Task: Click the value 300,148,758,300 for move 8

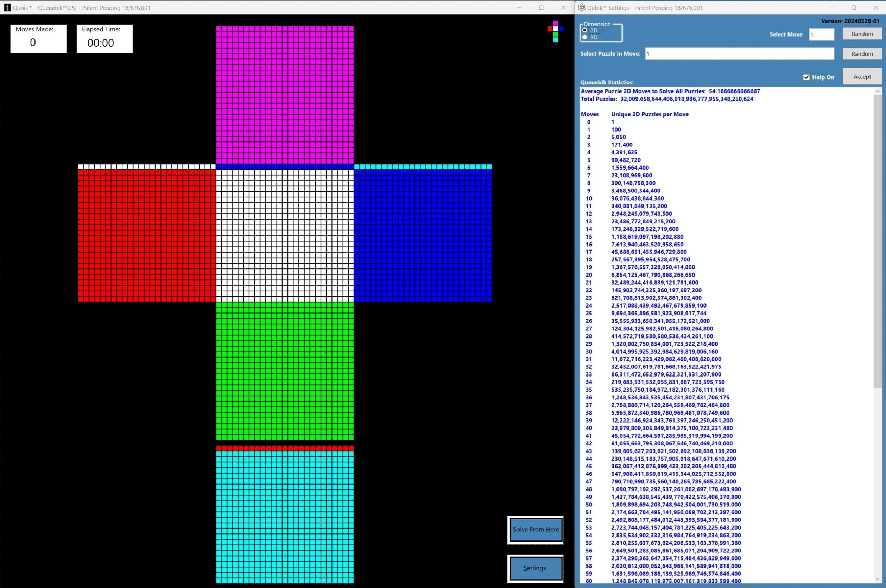Action: pos(633,183)
